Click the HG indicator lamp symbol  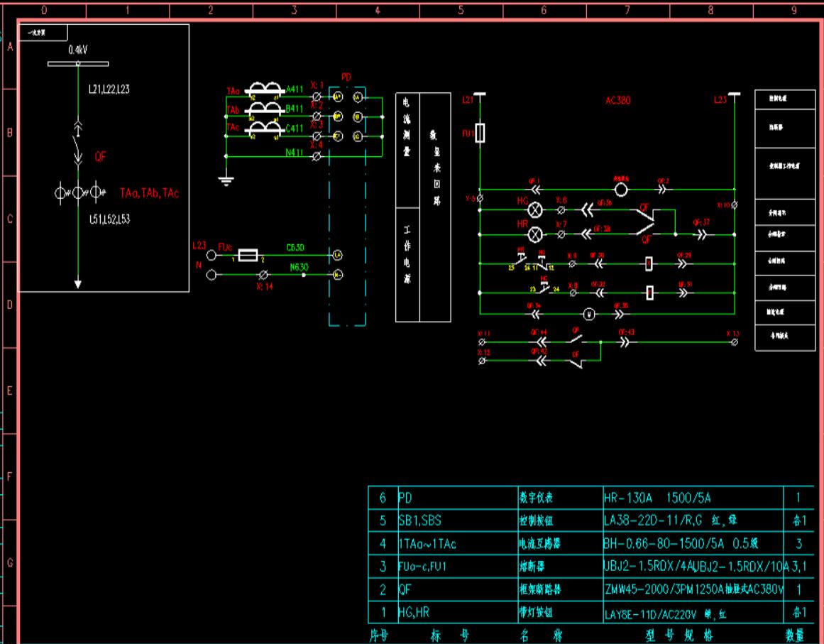[x=537, y=210]
